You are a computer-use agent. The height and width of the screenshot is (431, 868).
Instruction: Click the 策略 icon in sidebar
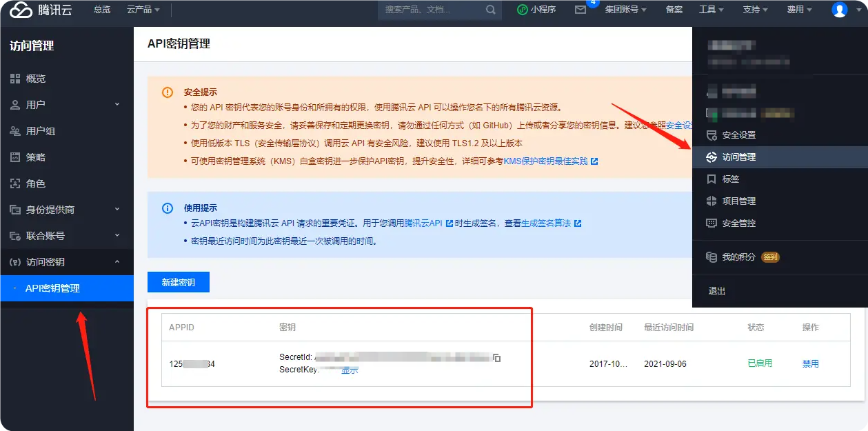[x=15, y=157]
